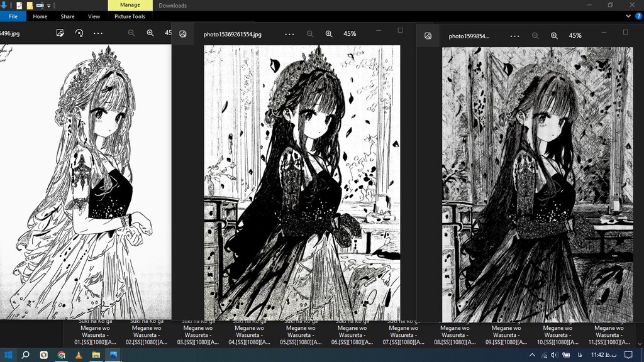Viewport: 644px width, 362px height.
Task: Toggle the touch keyboard from the system tray
Action: click(568, 355)
